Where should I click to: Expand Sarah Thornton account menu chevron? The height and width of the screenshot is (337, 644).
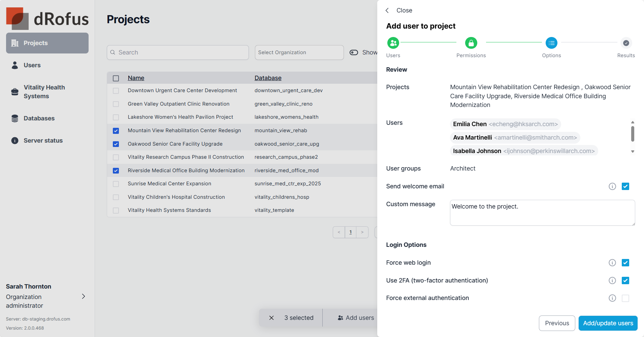(x=84, y=296)
